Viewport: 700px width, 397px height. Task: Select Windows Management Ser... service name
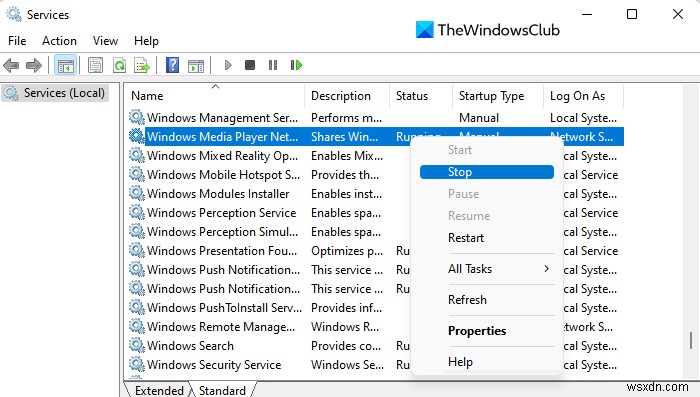(222, 117)
